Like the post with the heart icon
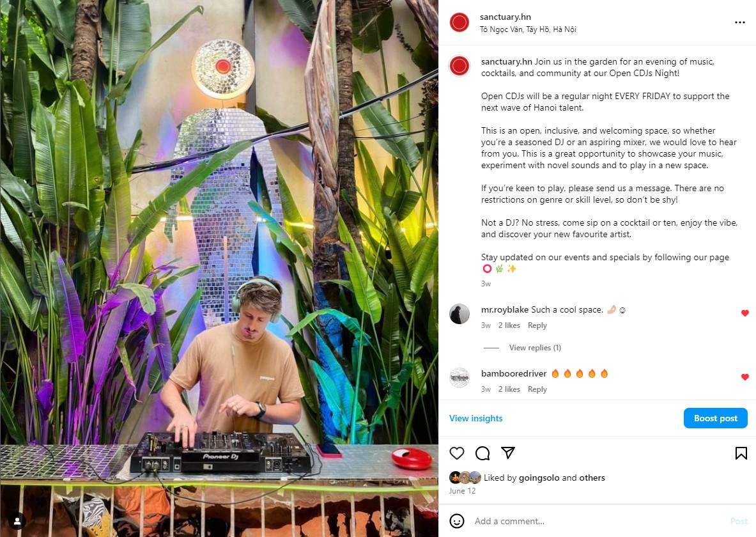Screen dimensions: 756x537 pyautogui.click(x=456, y=453)
